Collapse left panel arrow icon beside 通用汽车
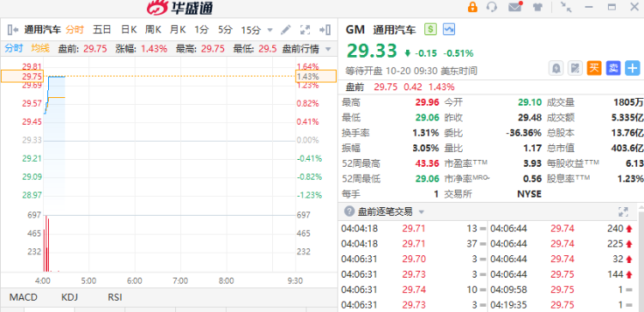The image size is (644, 312). [x=13, y=29]
